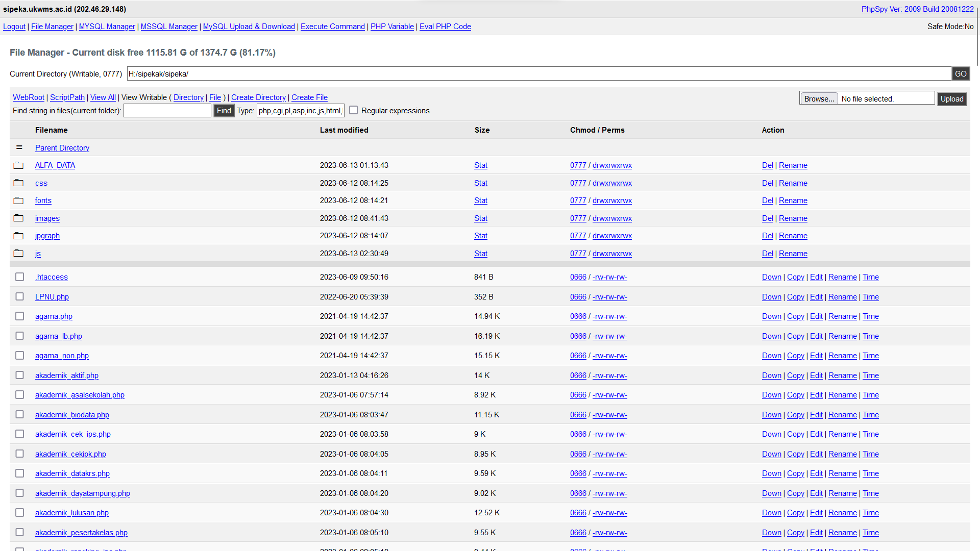This screenshot has height=551, width=980.
Task: Open the MSSQL Manager menu
Action: pos(169,27)
